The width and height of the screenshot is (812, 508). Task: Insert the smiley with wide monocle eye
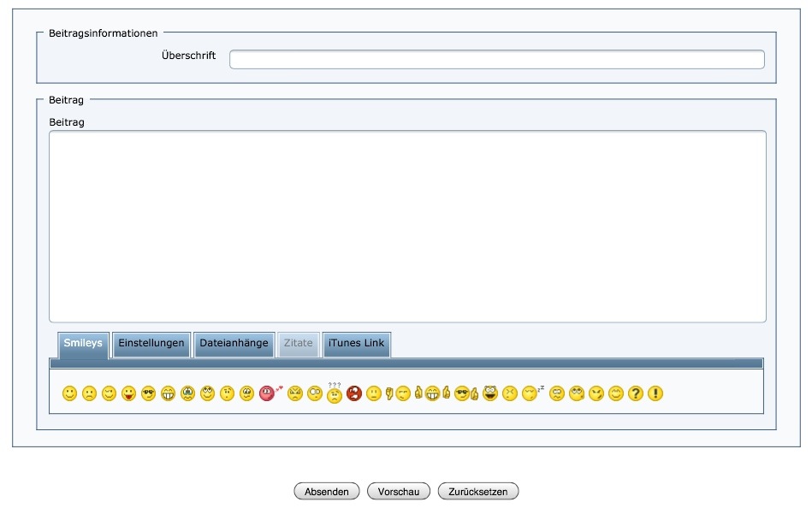click(x=314, y=393)
